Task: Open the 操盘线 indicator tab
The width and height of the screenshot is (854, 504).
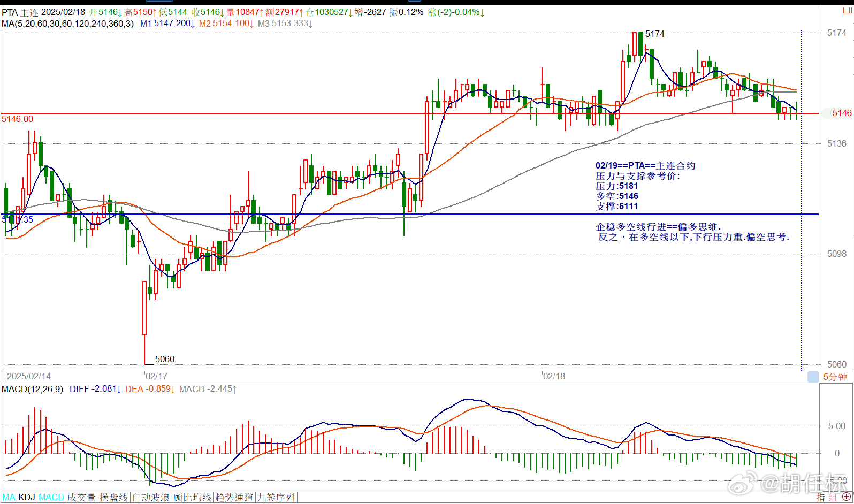Action: pyautogui.click(x=114, y=498)
